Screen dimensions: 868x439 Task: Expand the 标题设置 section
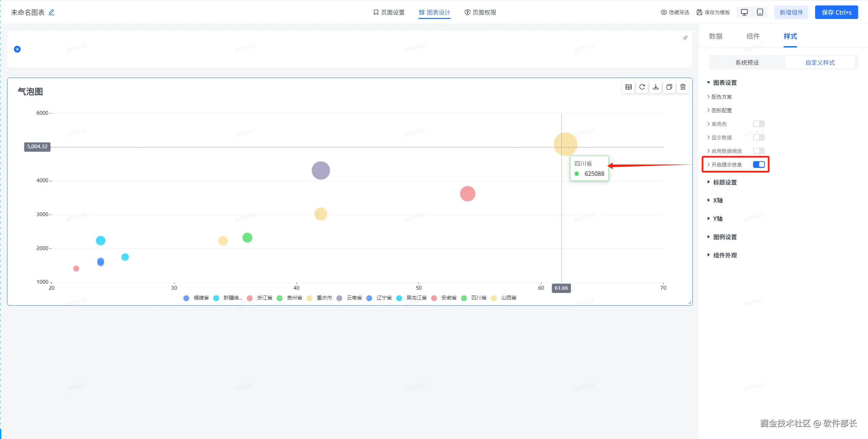click(x=725, y=183)
